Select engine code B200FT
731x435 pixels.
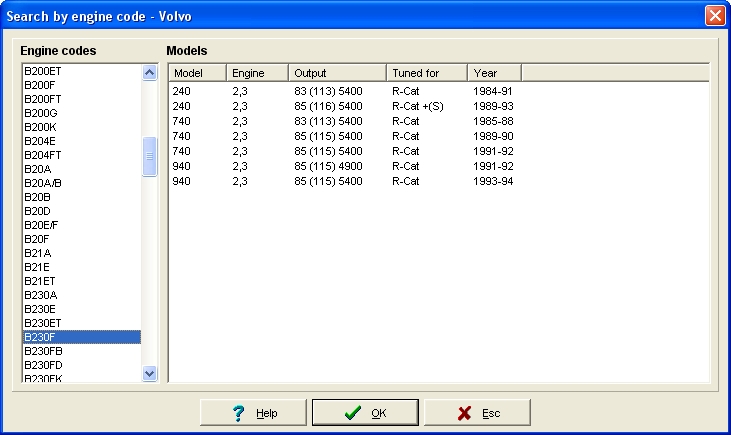coord(82,99)
